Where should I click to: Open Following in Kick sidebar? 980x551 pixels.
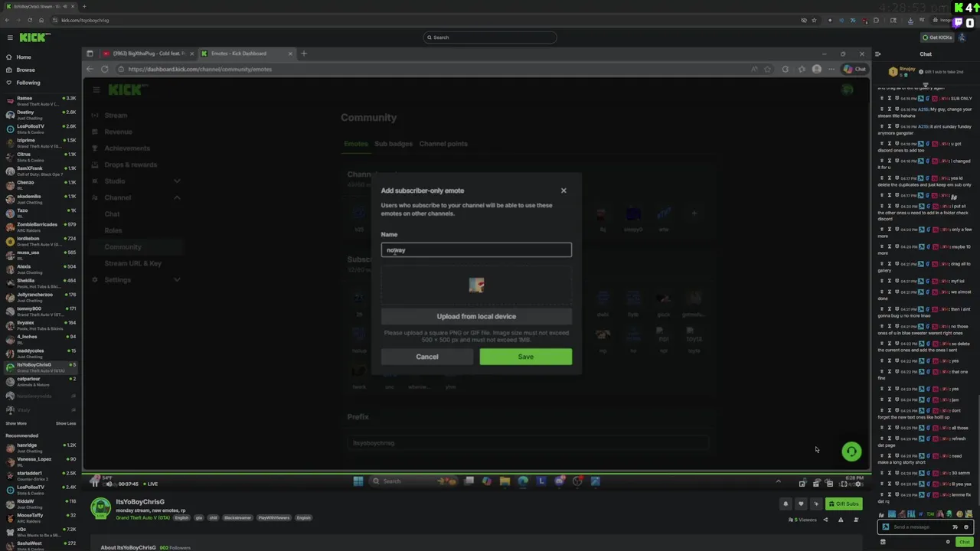coord(28,83)
